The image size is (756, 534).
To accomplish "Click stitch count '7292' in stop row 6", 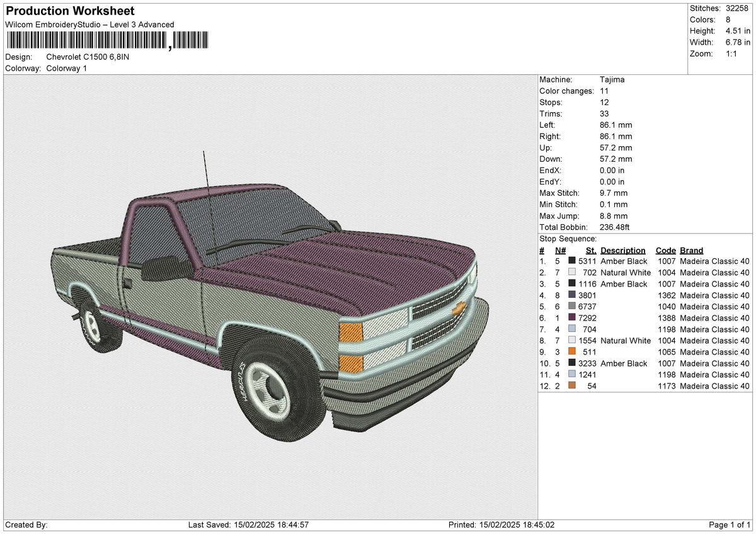I will 587,318.
